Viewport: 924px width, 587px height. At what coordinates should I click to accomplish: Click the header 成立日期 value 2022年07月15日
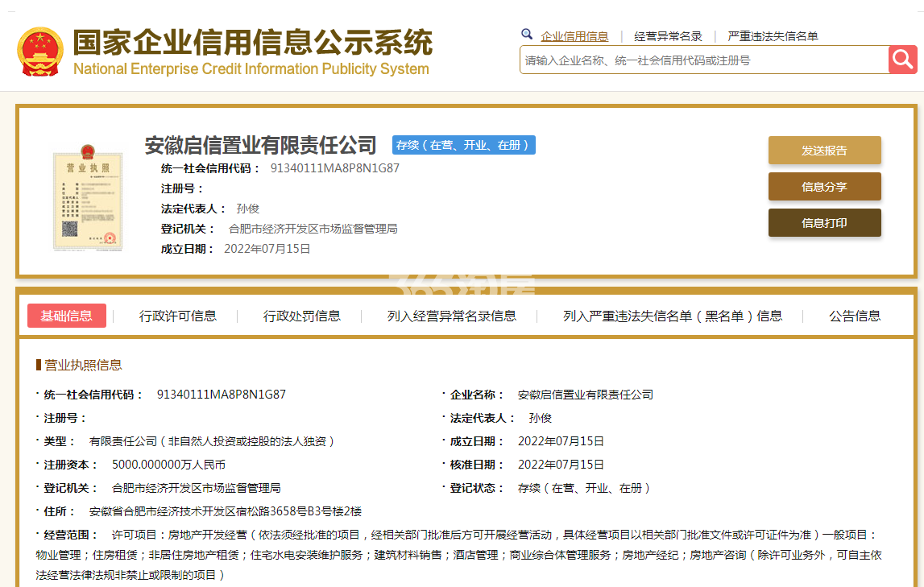point(267,249)
